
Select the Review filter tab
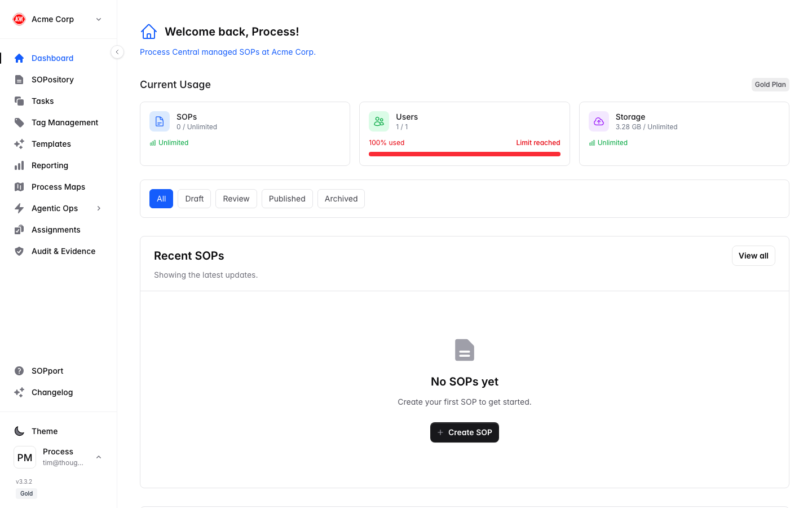236,199
